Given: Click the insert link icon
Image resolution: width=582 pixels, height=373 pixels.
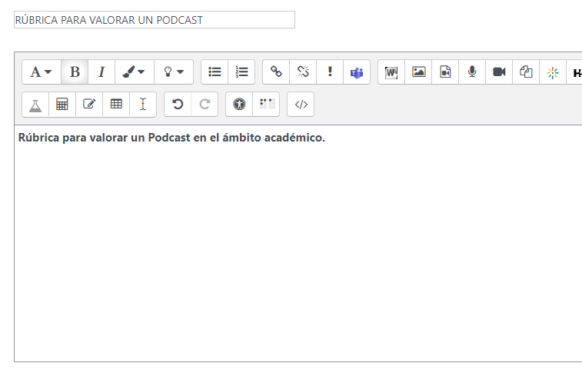Looking at the screenshot, I should point(276,72).
